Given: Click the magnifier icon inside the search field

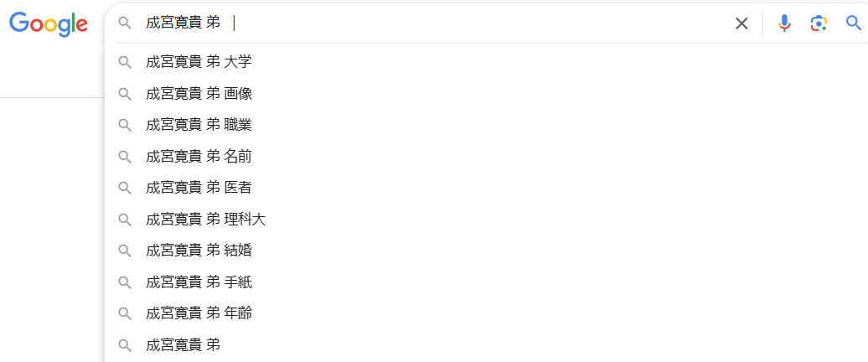Looking at the screenshot, I should [126, 23].
